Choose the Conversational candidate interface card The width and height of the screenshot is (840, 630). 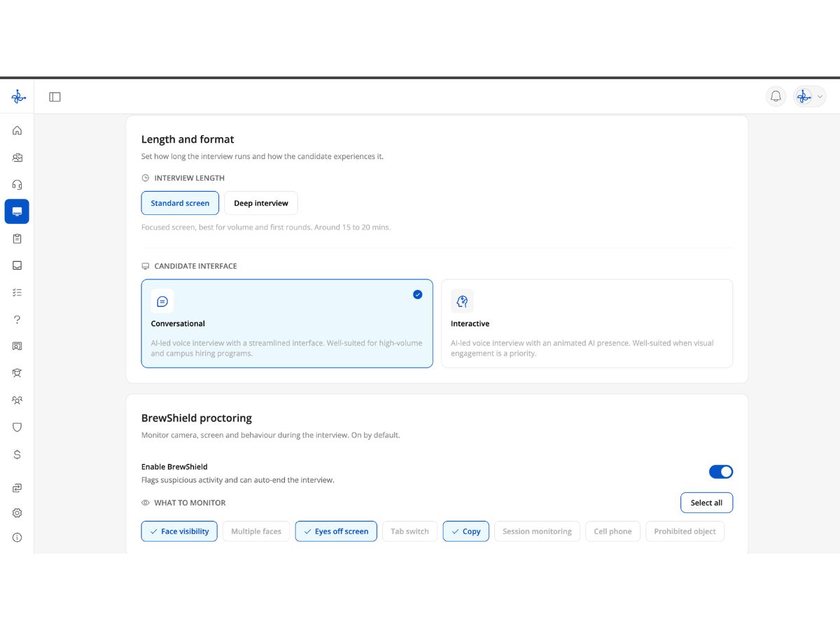[287, 323]
